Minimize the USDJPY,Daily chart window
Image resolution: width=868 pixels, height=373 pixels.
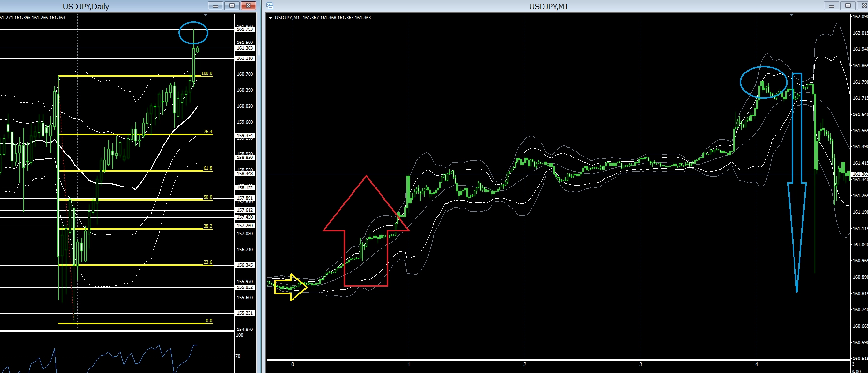click(216, 6)
